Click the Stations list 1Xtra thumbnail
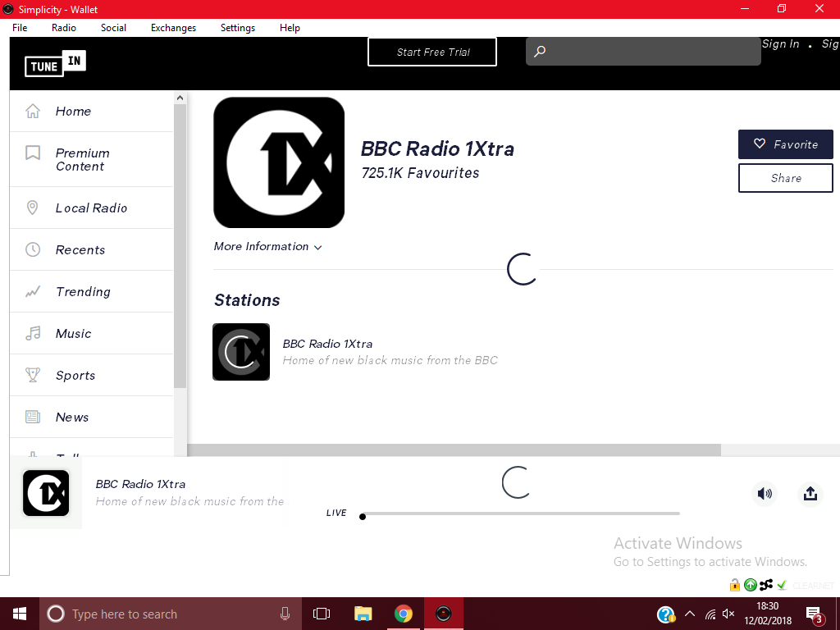The height and width of the screenshot is (630, 840). tap(241, 352)
